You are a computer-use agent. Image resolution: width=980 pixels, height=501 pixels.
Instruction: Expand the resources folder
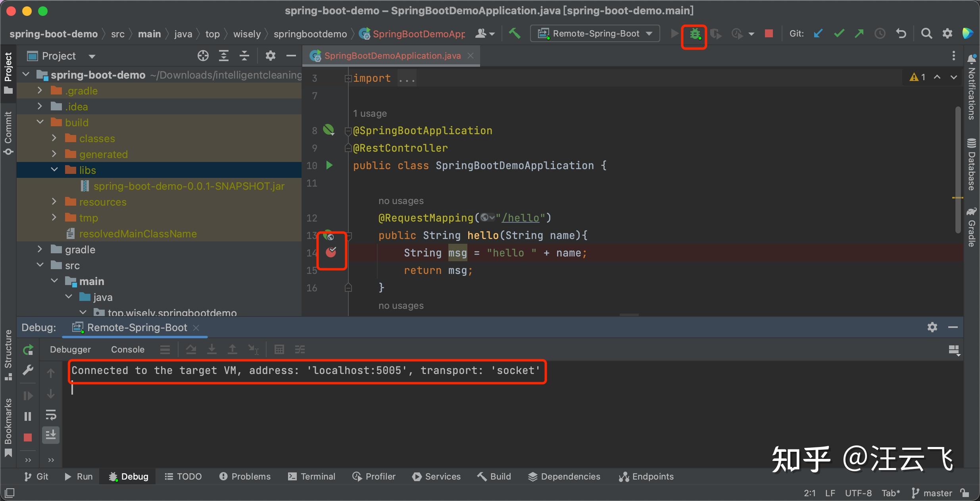[x=54, y=202]
